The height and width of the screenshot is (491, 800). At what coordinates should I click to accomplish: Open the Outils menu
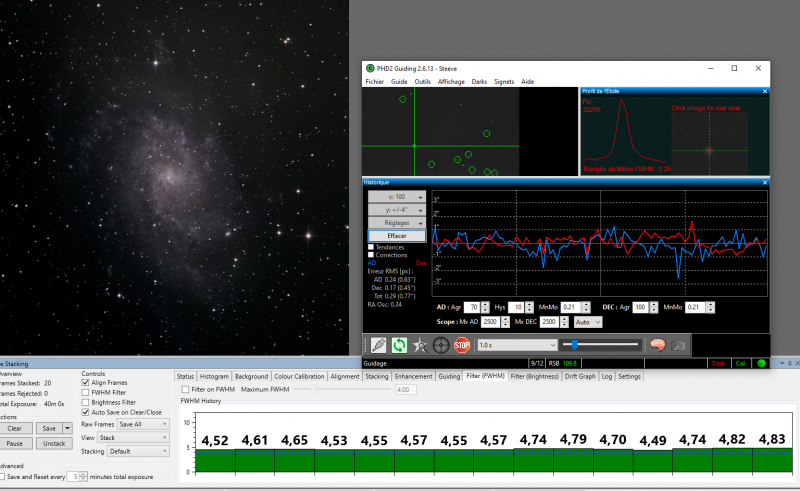pos(422,82)
